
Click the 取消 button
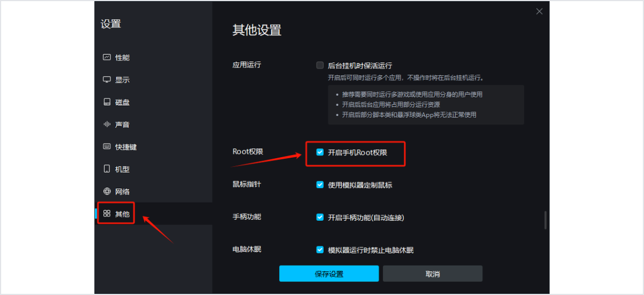pyautogui.click(x=433, y=274)
